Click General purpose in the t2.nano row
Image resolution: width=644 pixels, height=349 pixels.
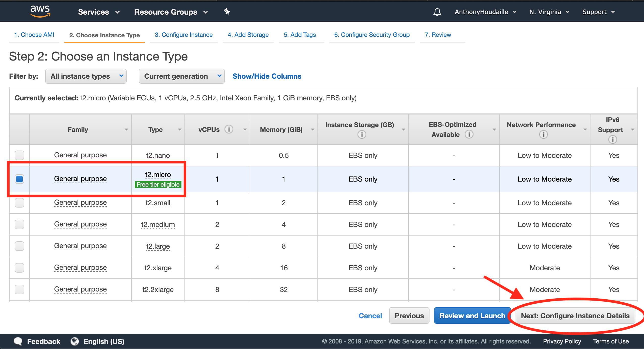[80, 155]
